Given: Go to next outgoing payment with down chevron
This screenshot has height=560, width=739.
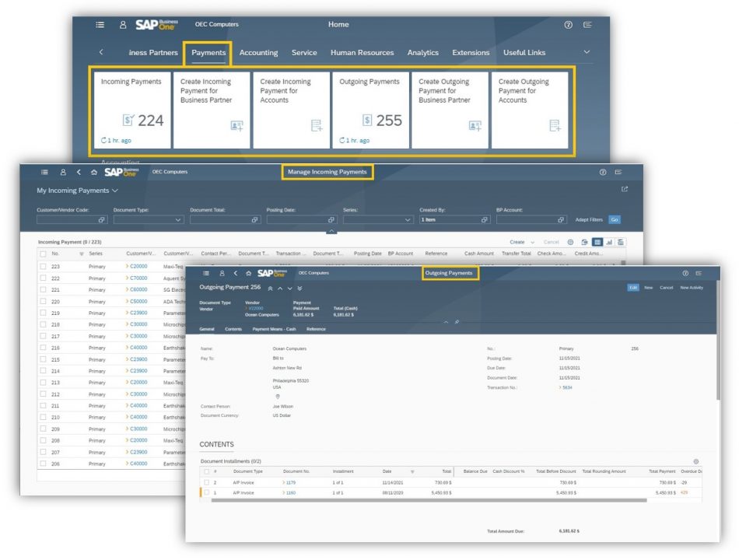Looking at the screenshot, I should pos(290,288).
